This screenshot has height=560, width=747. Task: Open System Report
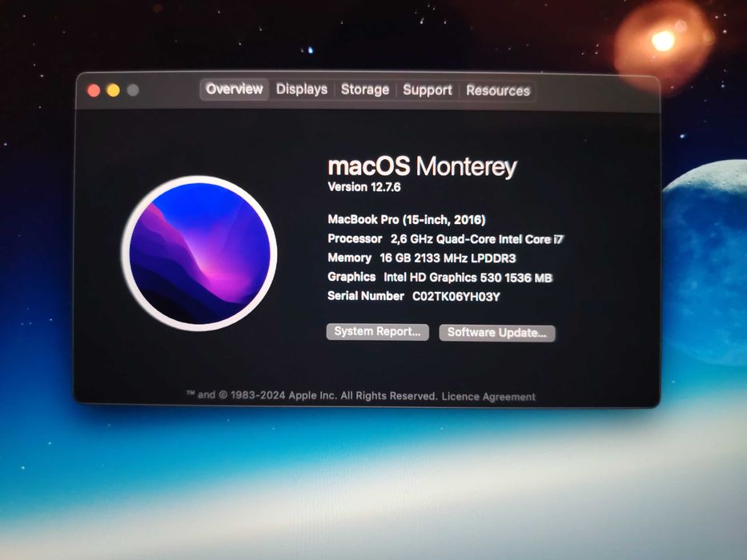tap(377, 332)
